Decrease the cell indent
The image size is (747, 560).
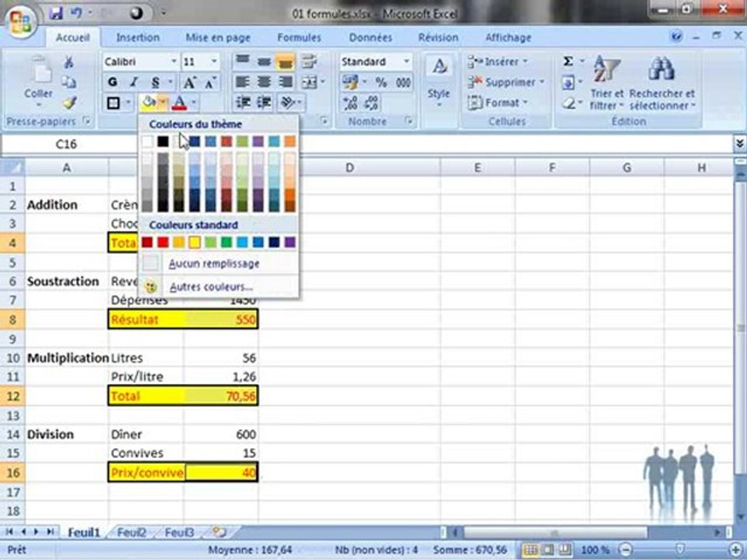pyautogui.click(x=243, y=103)
